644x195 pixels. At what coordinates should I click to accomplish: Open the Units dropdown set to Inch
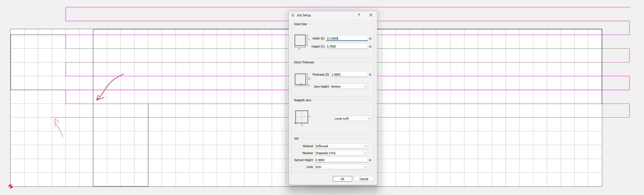click(x=341, y=167)
